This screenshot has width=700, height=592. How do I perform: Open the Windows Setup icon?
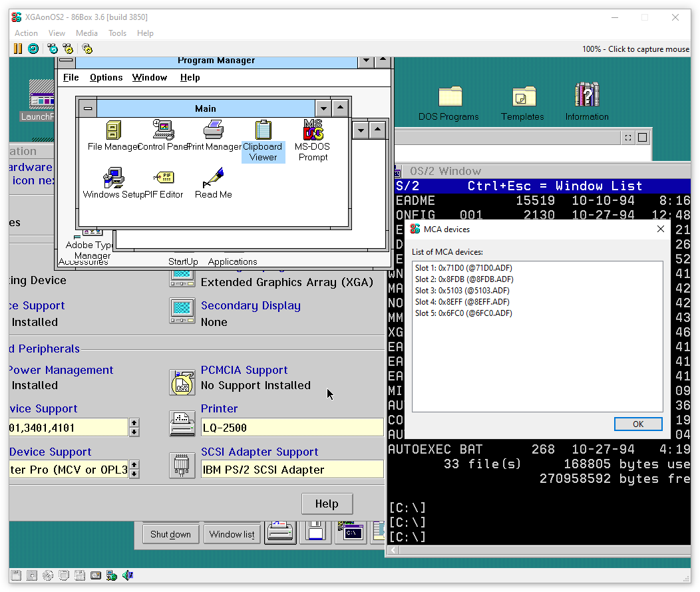(x=114, y=178)
